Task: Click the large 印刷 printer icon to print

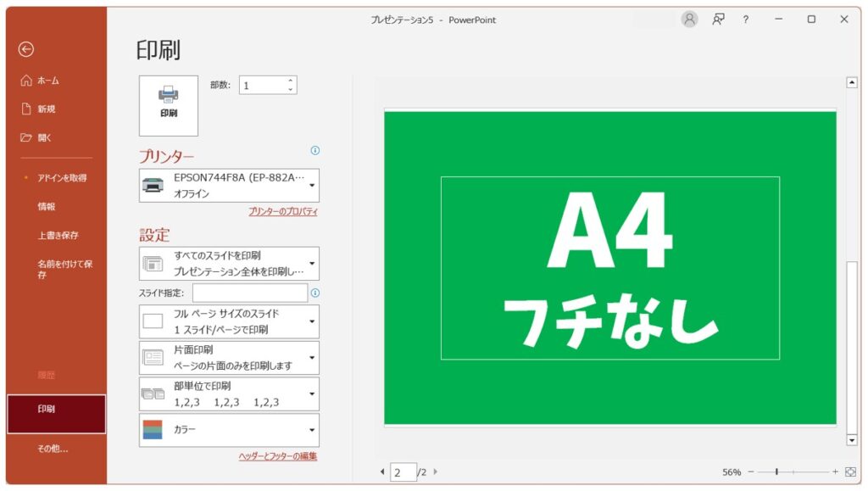Action: coord(168,103)
